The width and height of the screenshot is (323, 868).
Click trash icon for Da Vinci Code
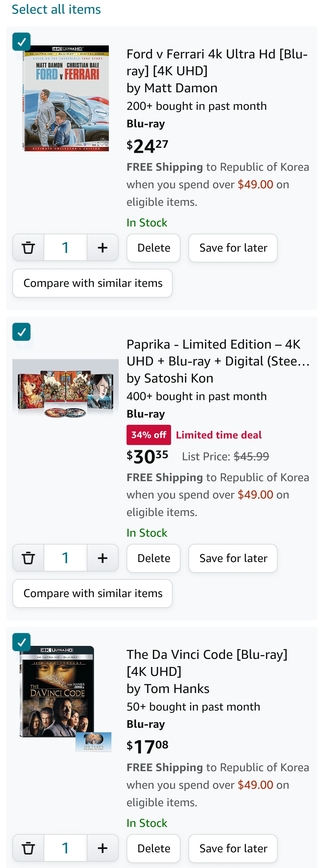pyautogui.click(x=28, y=848)
